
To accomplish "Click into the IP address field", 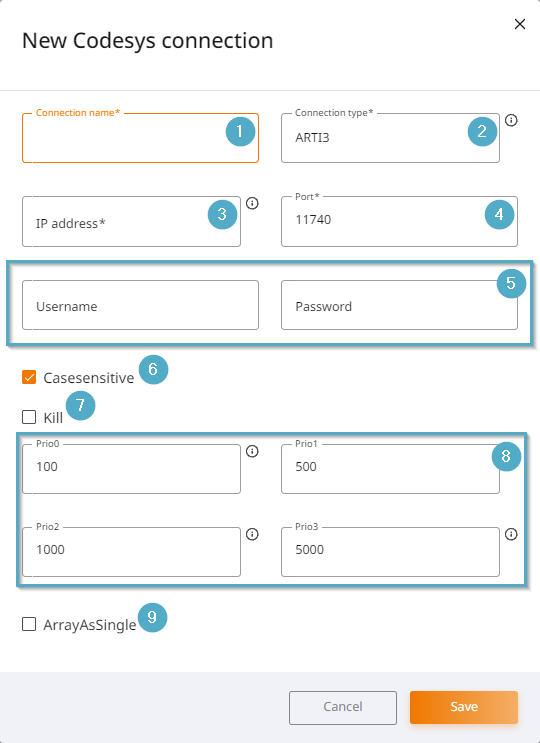I will (x=131, y=221).
